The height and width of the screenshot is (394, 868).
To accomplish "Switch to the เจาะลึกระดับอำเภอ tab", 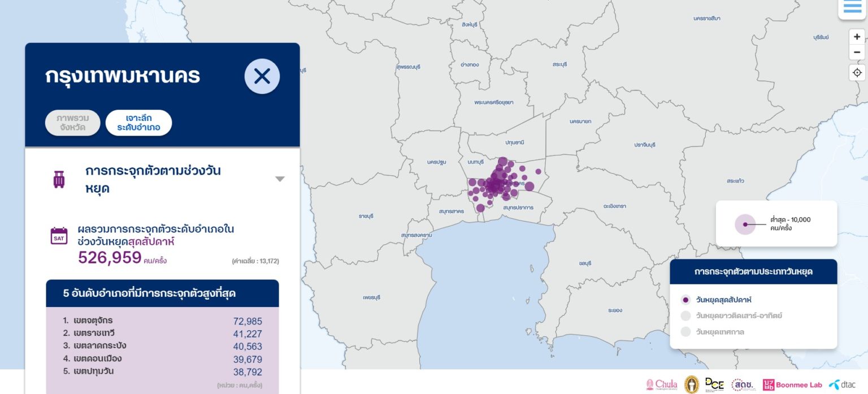I will pos(140,122).
